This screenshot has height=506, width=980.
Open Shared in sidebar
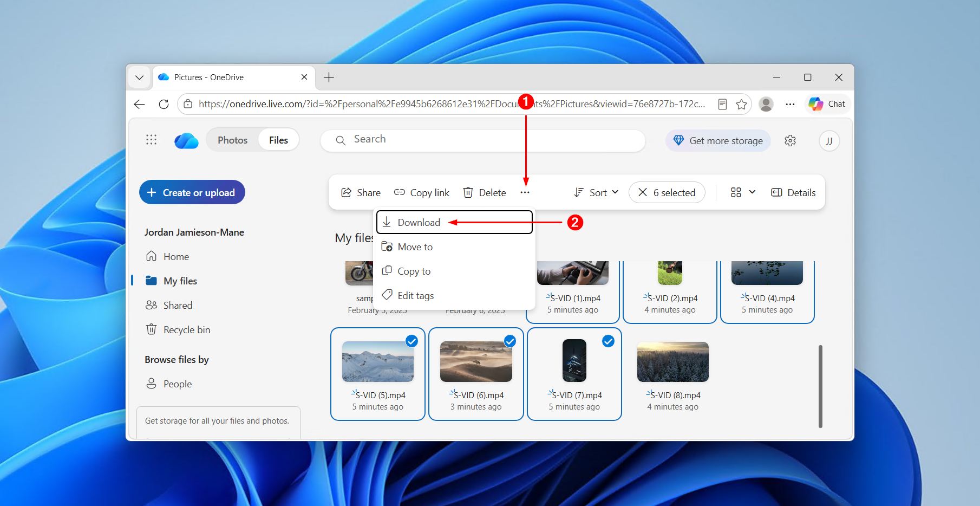point(169,305)
